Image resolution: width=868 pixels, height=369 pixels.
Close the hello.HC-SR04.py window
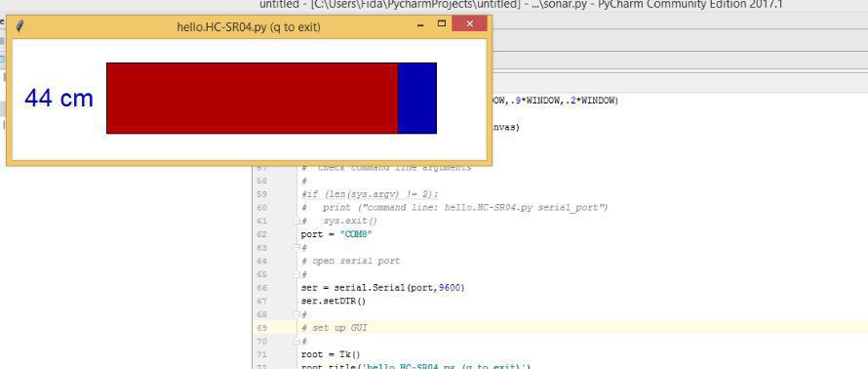point(469,23)
